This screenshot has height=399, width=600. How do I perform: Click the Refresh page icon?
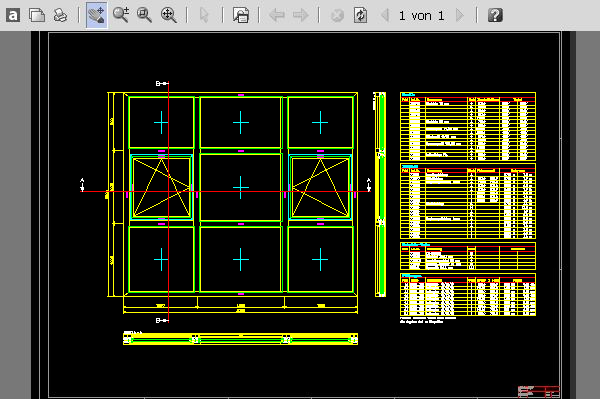[360, 15]
